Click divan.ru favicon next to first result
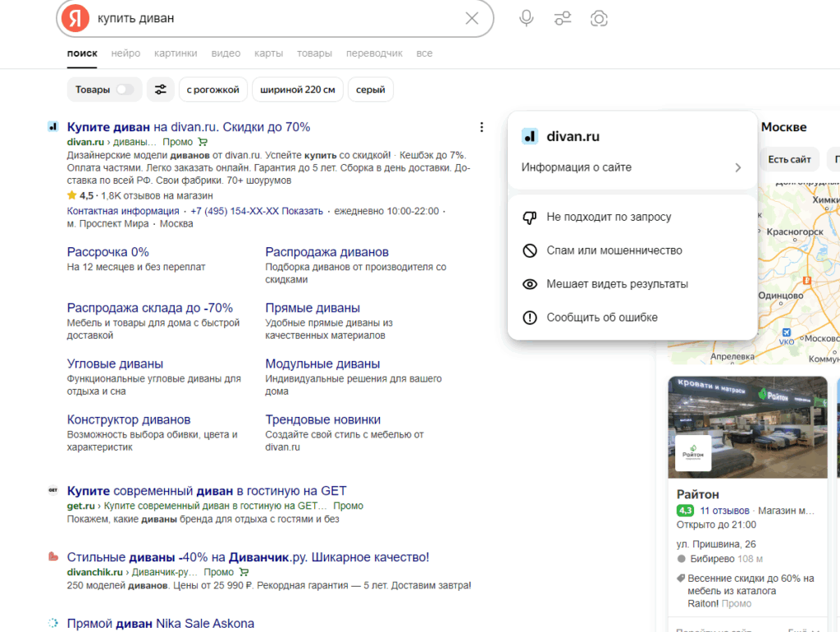 [52, 127]
